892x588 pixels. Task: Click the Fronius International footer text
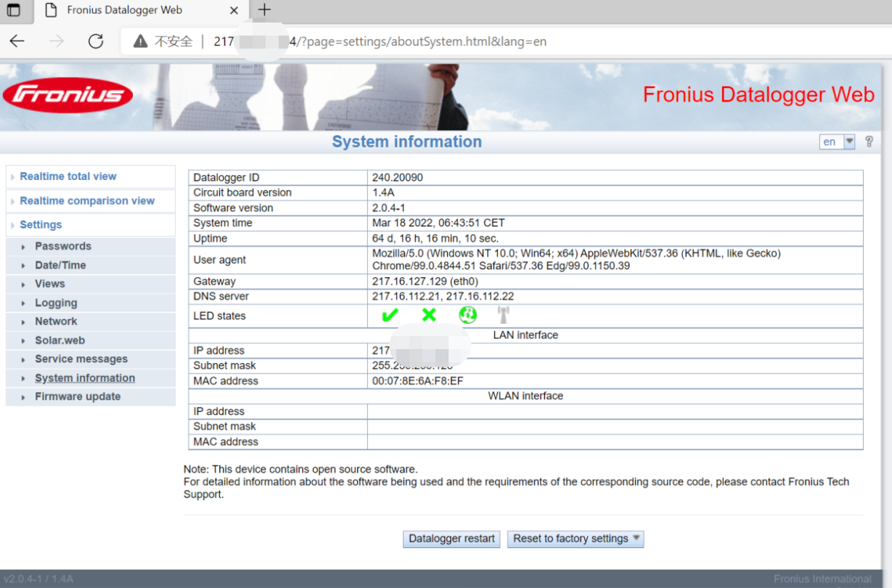pos(822,579)
